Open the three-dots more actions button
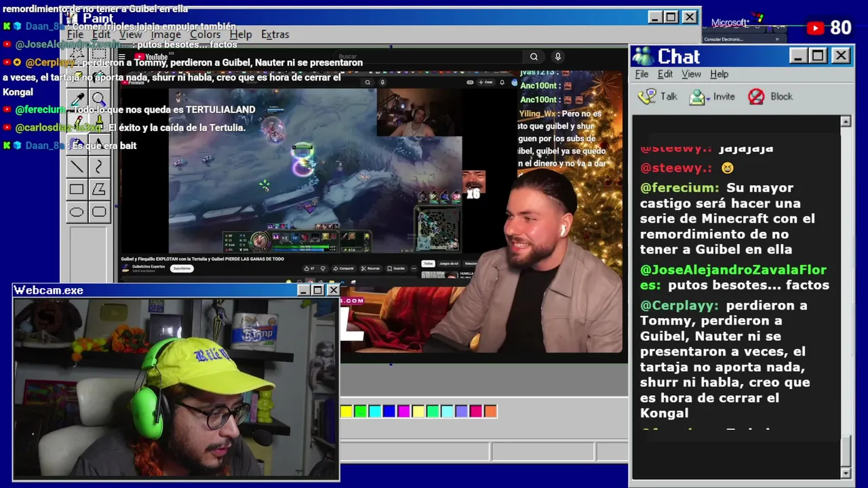This screenshot has width=868, height=488. 414,268
